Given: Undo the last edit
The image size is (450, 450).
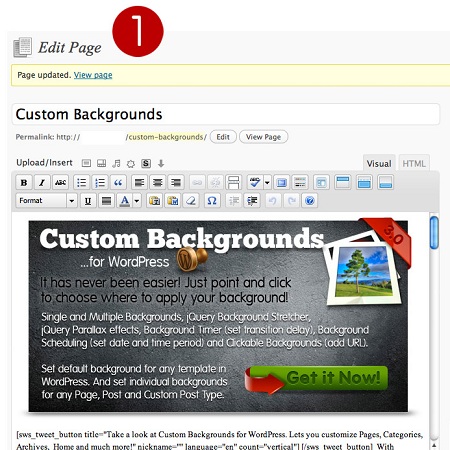Looking at the screenshot, I should pyautogui.click(x=273, y=201).
